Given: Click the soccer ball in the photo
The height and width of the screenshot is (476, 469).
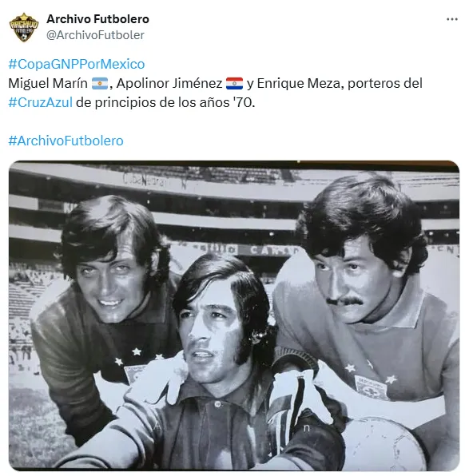Looking at the screenshot, I should click(x=384, y=444).
